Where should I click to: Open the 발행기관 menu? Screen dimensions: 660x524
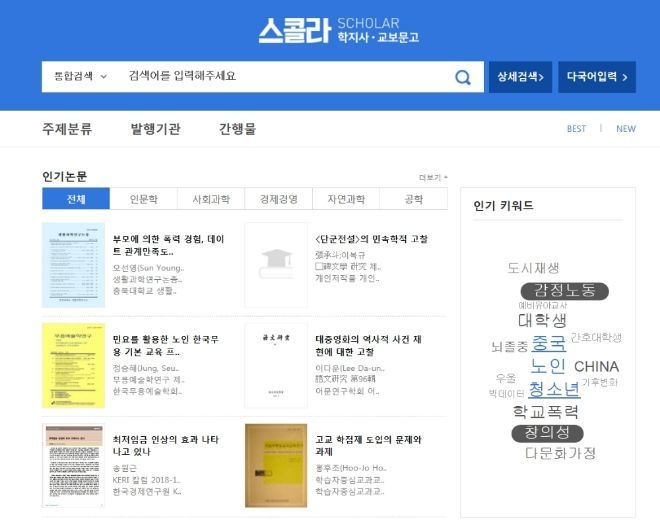(155, 129)
